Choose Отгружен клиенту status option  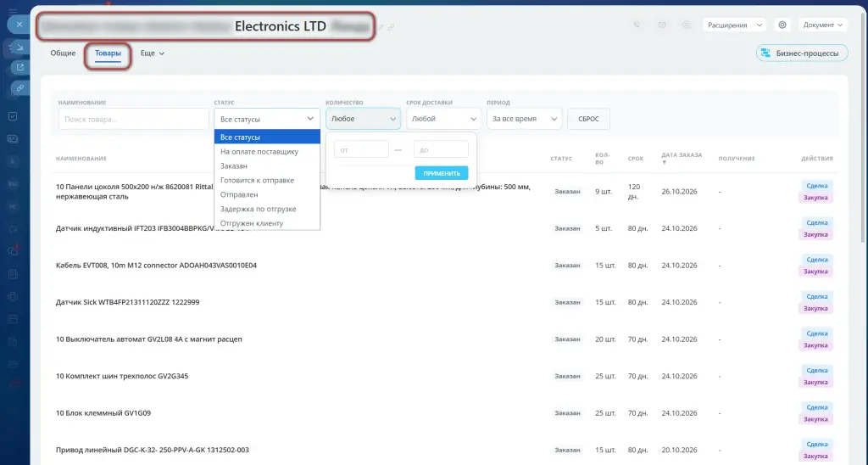(x=267, y=223)
